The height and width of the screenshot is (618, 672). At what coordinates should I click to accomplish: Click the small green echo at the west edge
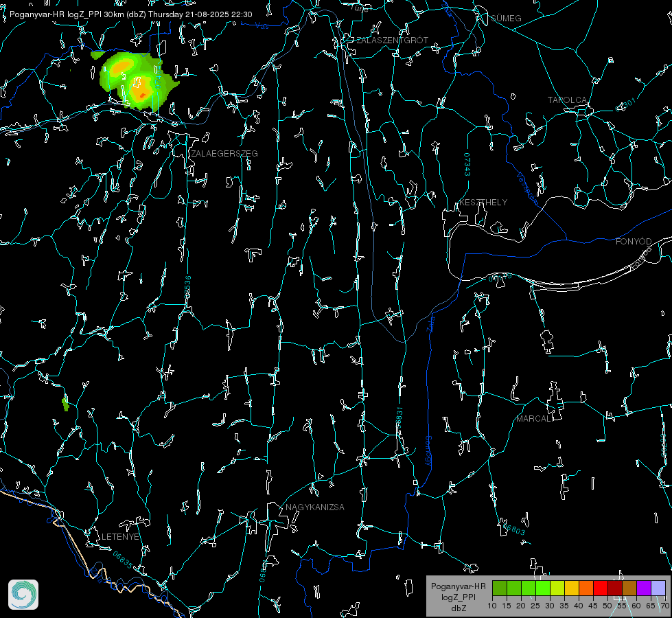[x=65, y=404]
